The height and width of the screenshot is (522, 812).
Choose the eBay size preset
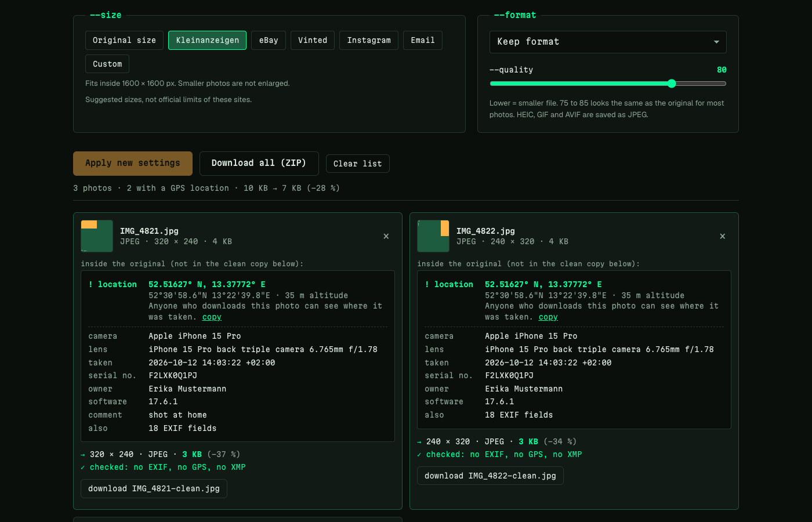[x=269, y=40]
